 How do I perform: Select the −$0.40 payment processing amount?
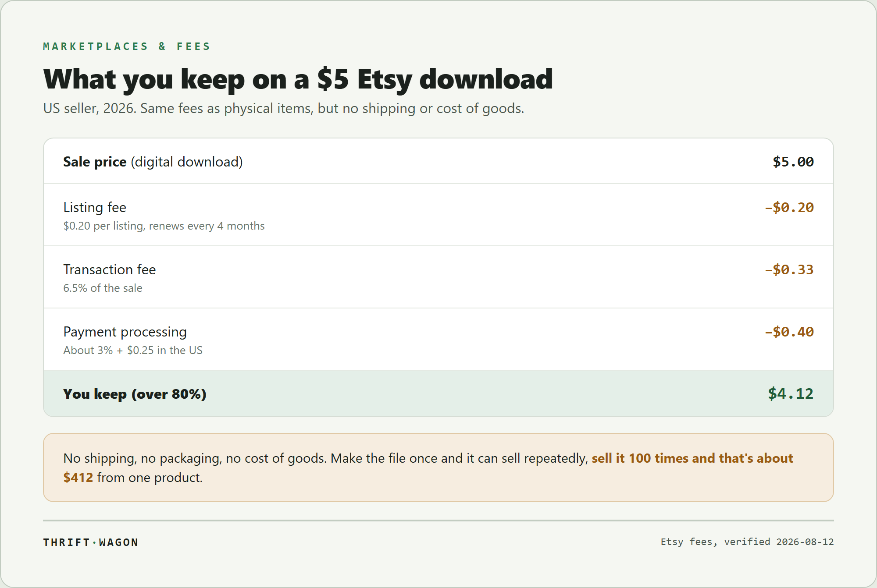[x=789, y=332]
